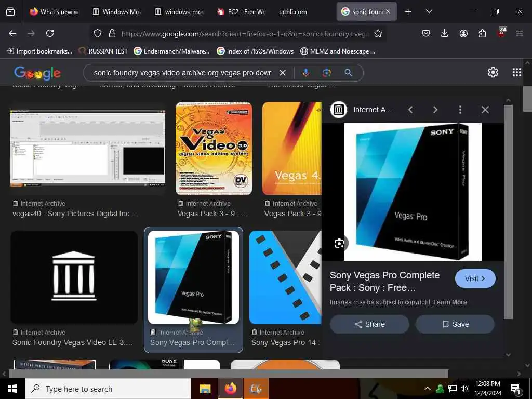The width and height of the screenshot is (532, 399).
Task: Open the Firefox downloads panel
Action: pyautogui.click(x=445, y=33)
